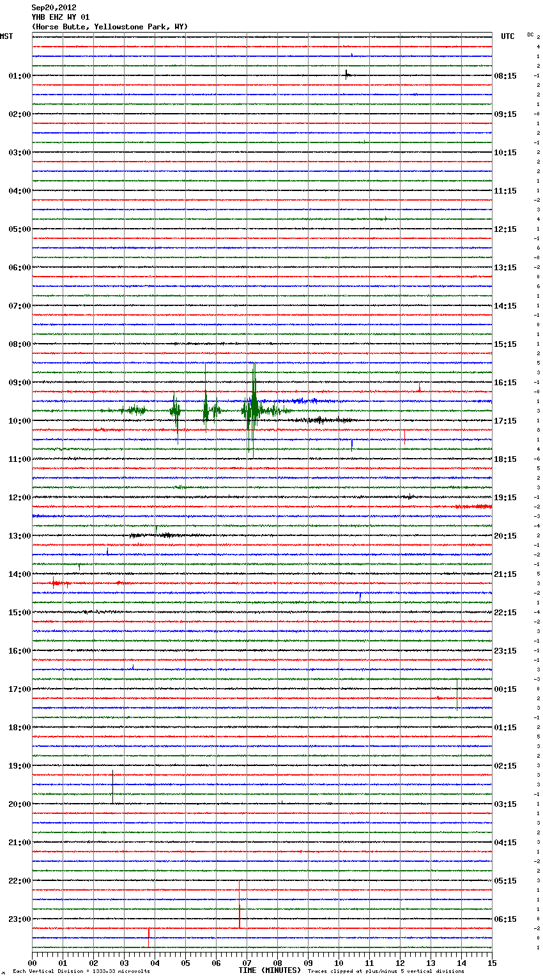The height and width of the screenshot is (980, 543).
Task: Click the 03:15 UTC time label
Action: pos(505,804)
